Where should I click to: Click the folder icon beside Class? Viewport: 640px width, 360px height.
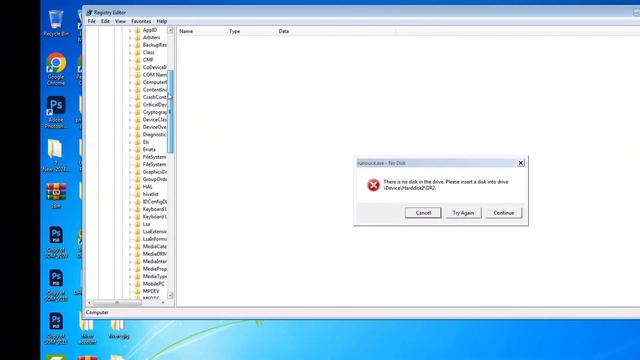[138, 53]
